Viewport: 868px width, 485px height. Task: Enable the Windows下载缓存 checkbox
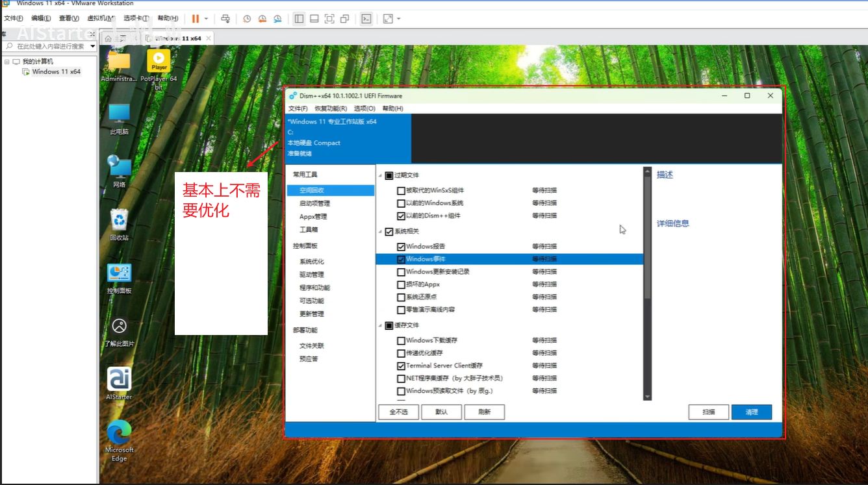(x=401, y=341)
